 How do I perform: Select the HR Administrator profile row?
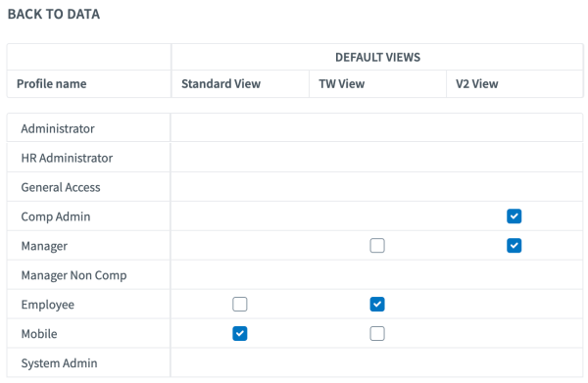pos(295,158)
